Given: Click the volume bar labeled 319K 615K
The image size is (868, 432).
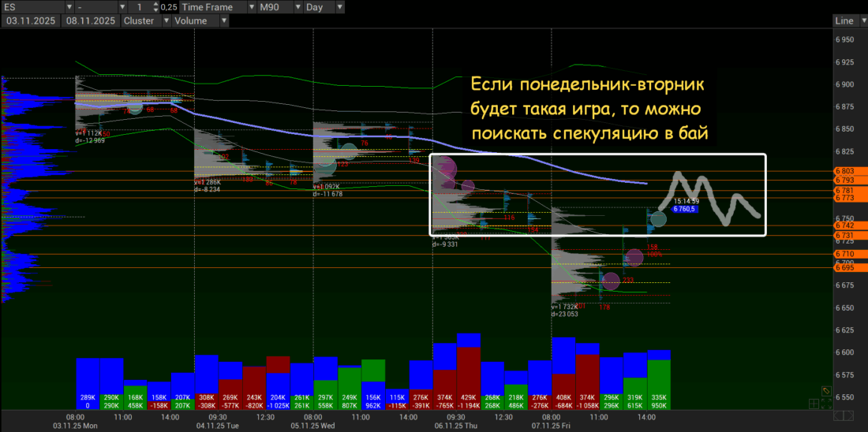Looking at the screenshot, I should tap(635, 382).
